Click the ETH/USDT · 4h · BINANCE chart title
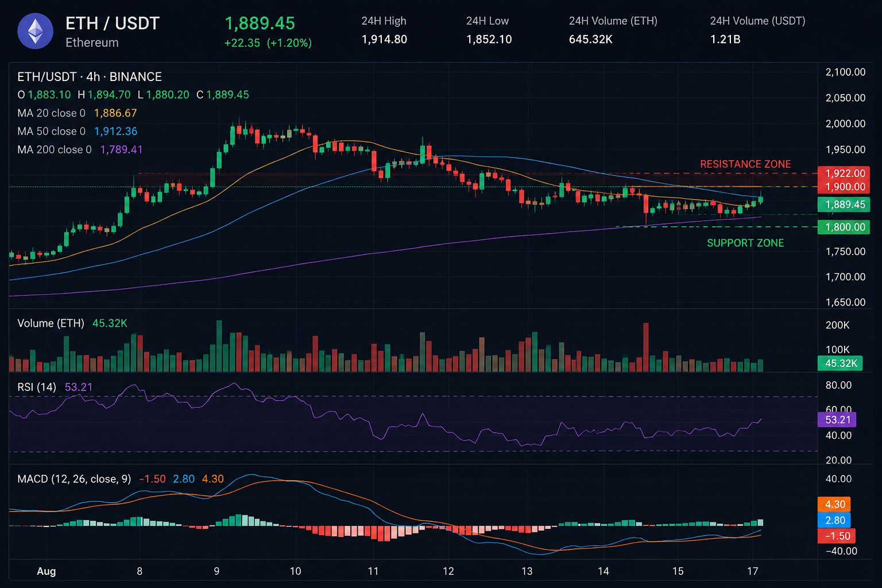This screenshot has height=588, width=882. click(x=90, y=76)
